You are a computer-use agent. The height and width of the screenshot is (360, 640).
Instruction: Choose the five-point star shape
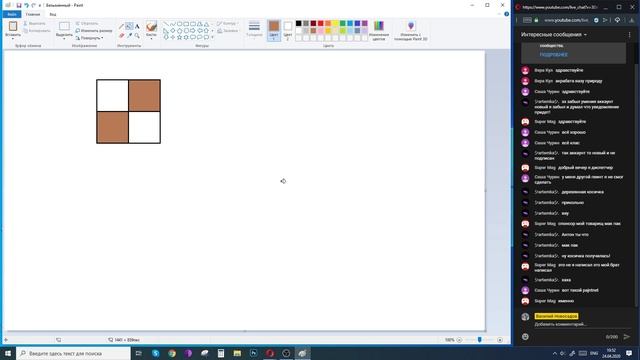pos(179,37)
